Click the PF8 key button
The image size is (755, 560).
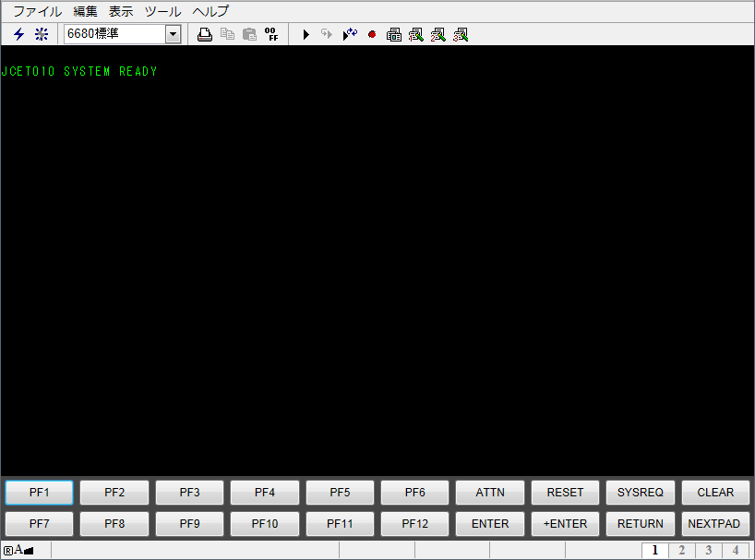[x=114, y=523]
